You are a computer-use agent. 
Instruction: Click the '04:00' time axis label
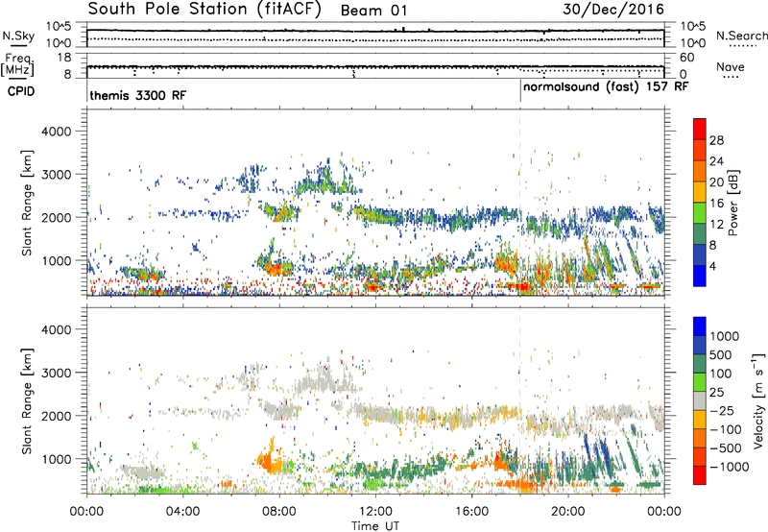pyautogui.click(x=182, y=512)
